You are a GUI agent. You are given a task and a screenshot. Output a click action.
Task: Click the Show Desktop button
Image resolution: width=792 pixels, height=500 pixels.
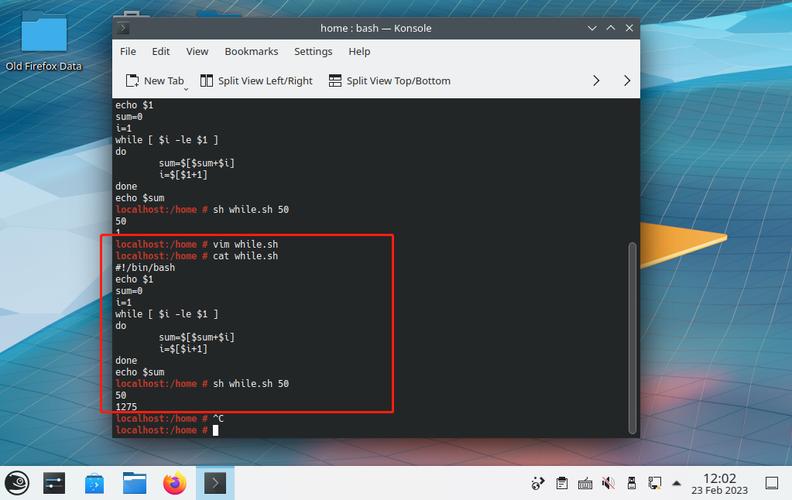point(771,483)
